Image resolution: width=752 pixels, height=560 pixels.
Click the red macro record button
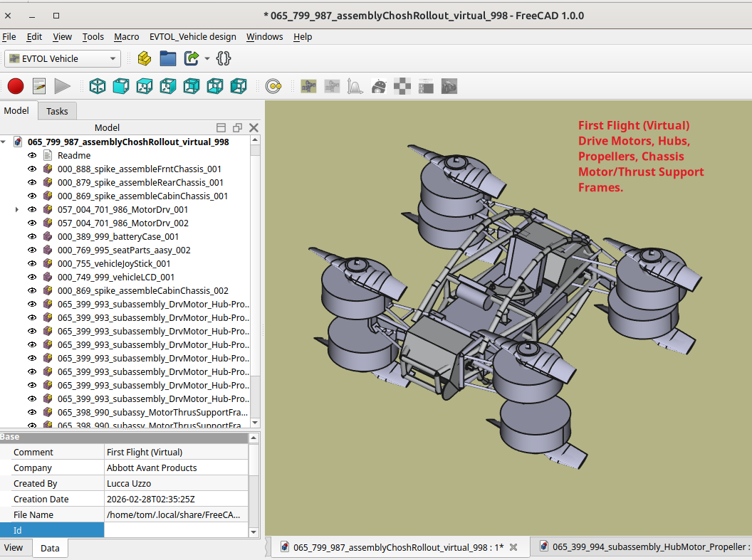coord(16,86)
